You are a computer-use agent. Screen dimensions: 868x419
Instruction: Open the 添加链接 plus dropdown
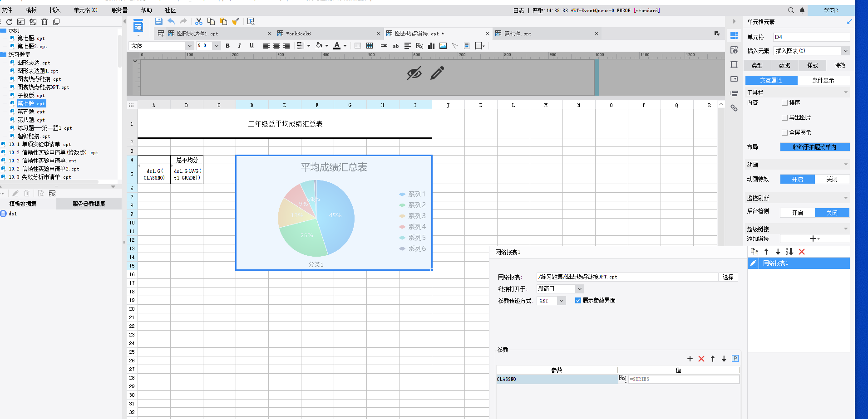814,239
